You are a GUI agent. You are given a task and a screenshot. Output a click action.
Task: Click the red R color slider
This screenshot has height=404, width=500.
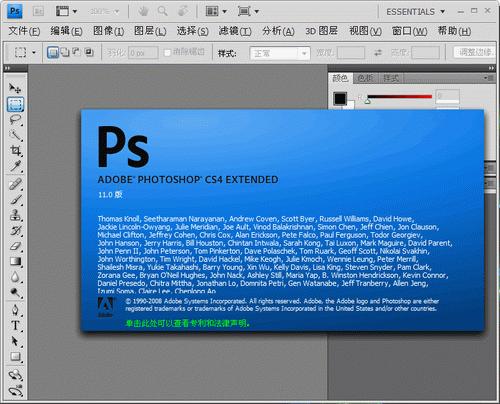[399, 97]
